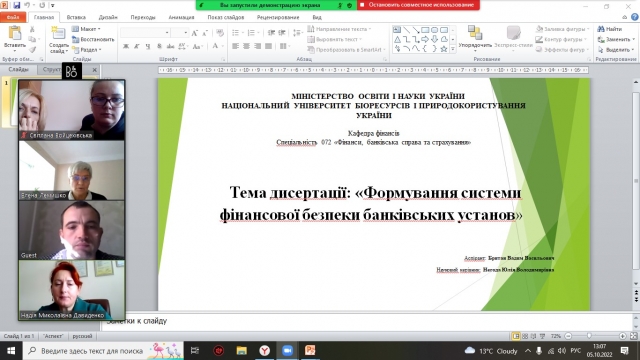The width and height of the screenshot is (640, 360).
Task: Open the Section (Раздел) dropdown
Action: pos(87,49)
